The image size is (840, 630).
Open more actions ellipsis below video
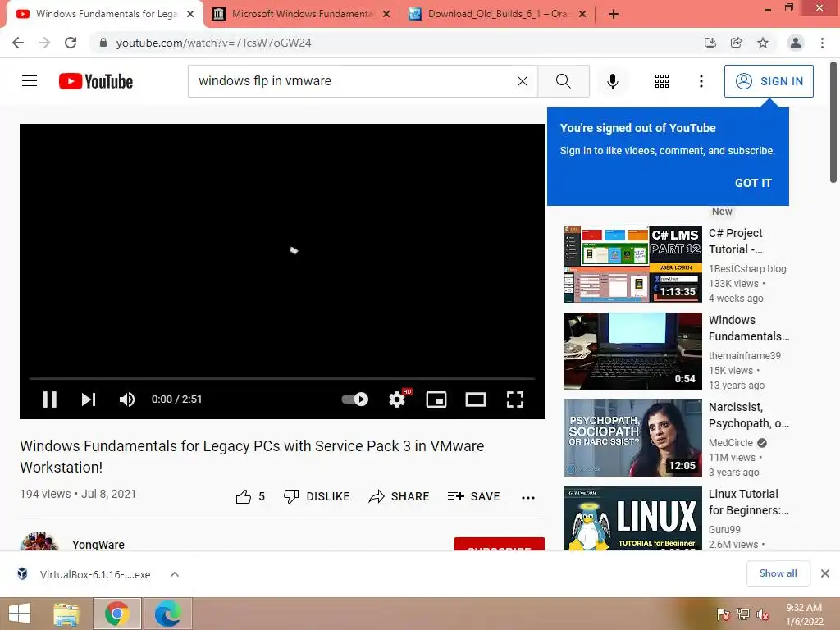pos(528,498)
